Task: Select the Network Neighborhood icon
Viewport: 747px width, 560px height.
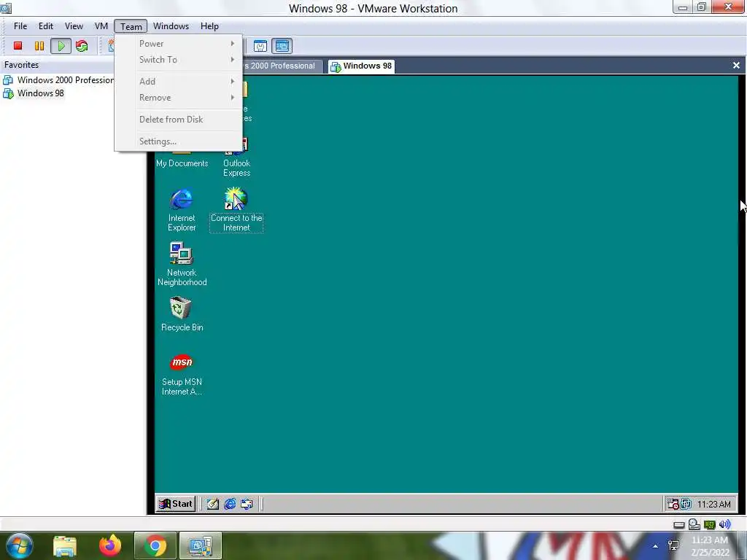Action: click(182, 264)
